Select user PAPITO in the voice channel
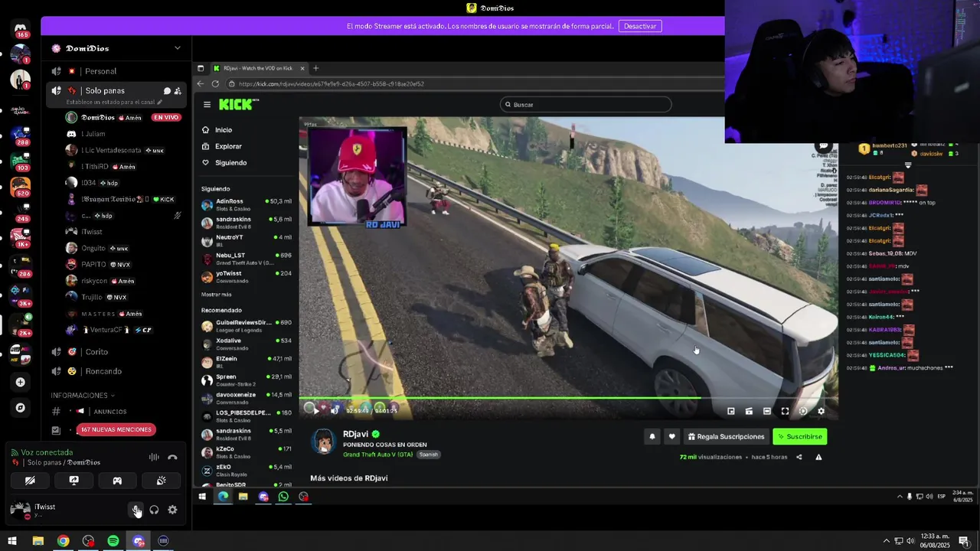Viewport: 980px width, 551px height. 124,264
